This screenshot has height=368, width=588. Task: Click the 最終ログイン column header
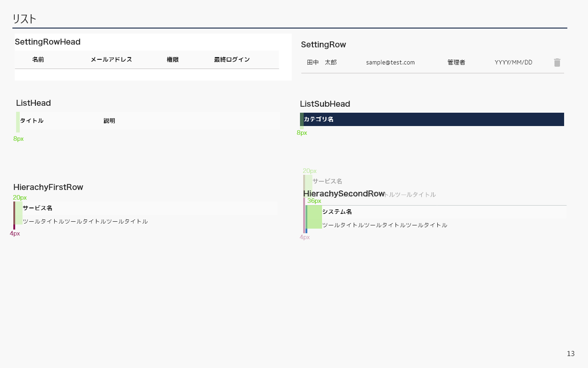232,60
